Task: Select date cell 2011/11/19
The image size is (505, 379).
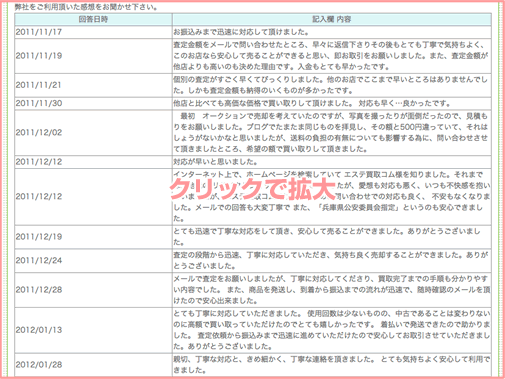Action: coord(93,56)
